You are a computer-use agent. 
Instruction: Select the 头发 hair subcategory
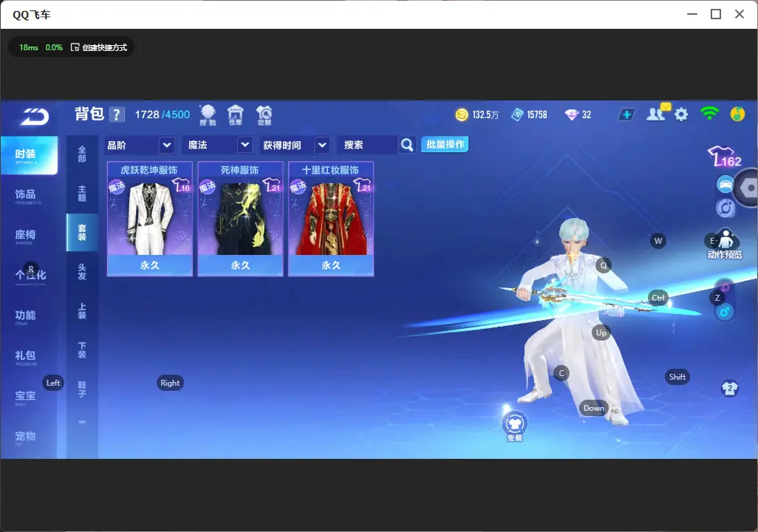82,272
